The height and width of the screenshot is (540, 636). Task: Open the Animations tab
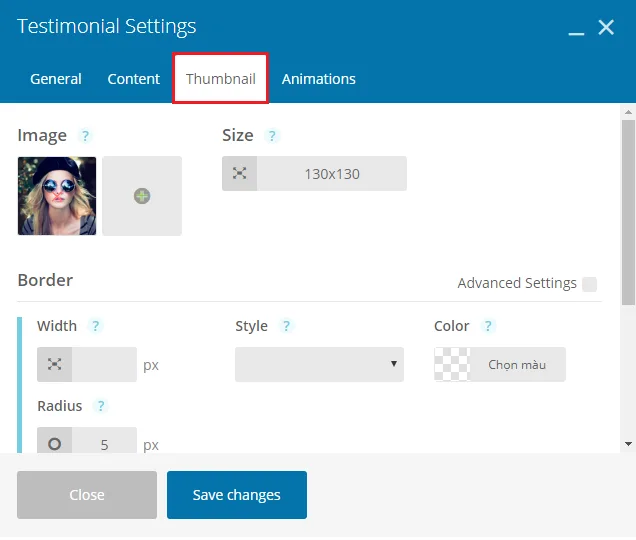pyautogui.click(x=319, y=79)
